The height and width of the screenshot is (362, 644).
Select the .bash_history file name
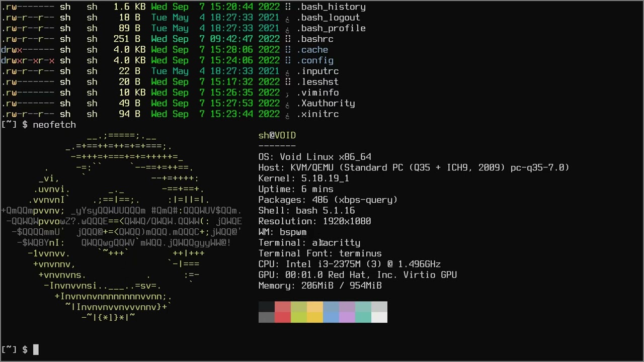tap(331, 7)
